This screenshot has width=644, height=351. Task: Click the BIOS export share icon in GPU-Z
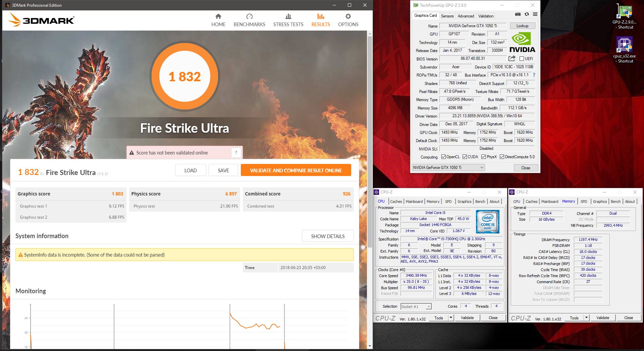pos(512,58)
